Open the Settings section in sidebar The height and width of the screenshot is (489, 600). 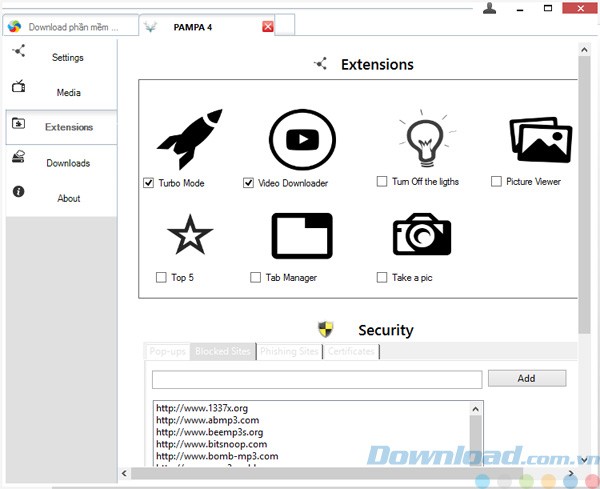pos(67,58)
